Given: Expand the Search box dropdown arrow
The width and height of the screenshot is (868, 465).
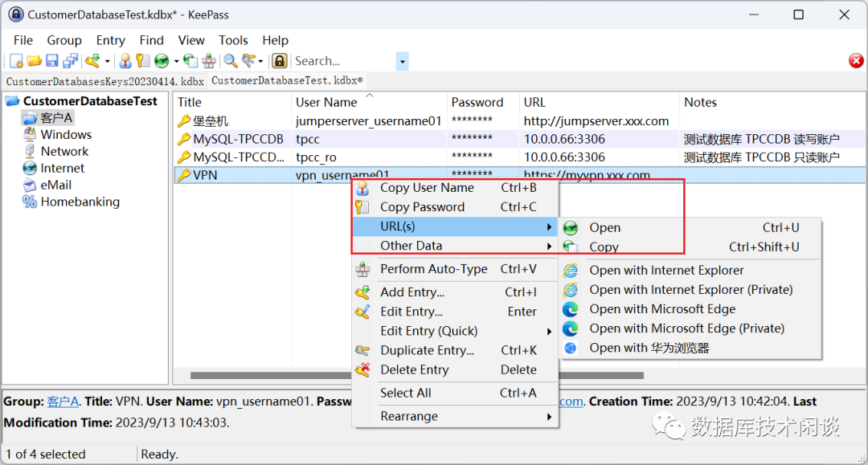Looking at the screenshot, I should [403, 61].
